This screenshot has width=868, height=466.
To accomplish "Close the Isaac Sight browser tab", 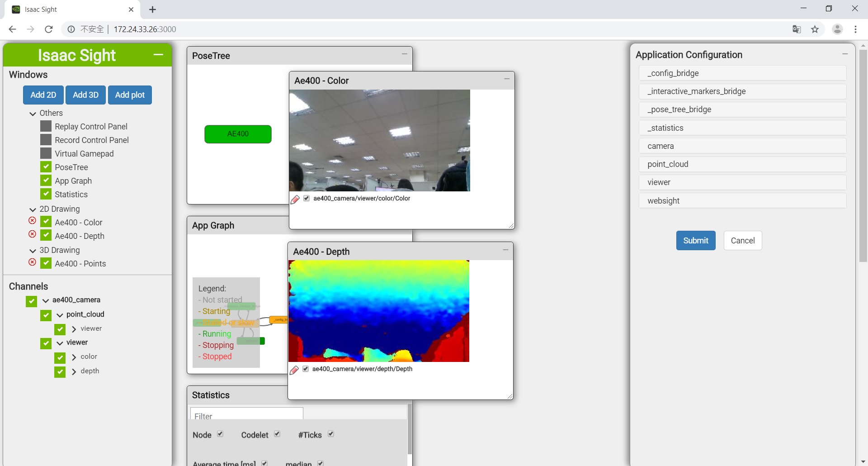I will pos(131,10).
